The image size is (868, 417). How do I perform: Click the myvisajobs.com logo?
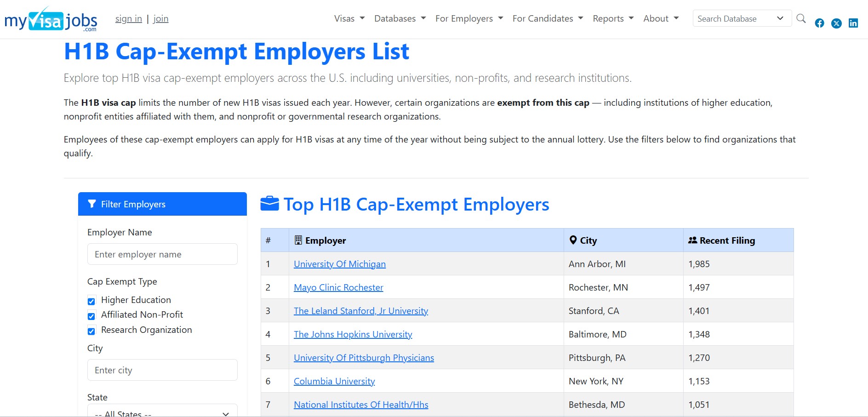[51, 19]
